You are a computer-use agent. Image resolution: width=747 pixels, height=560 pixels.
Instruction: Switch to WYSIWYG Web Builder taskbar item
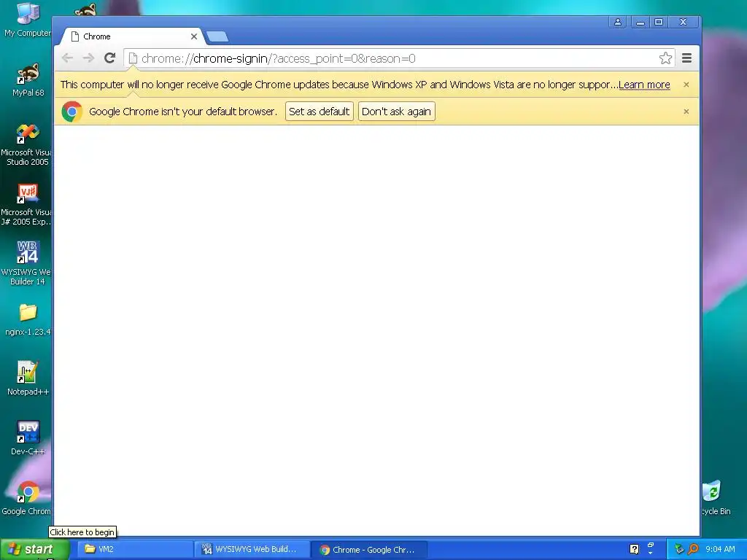pos(252,550)
